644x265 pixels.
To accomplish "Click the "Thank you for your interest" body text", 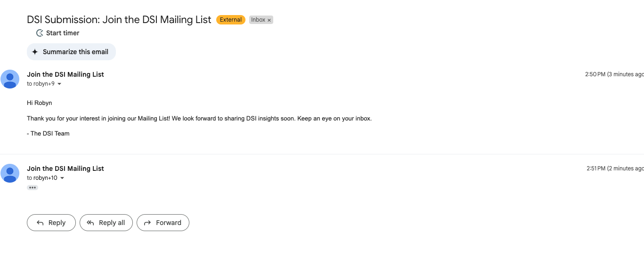I will tap(199, 119).
